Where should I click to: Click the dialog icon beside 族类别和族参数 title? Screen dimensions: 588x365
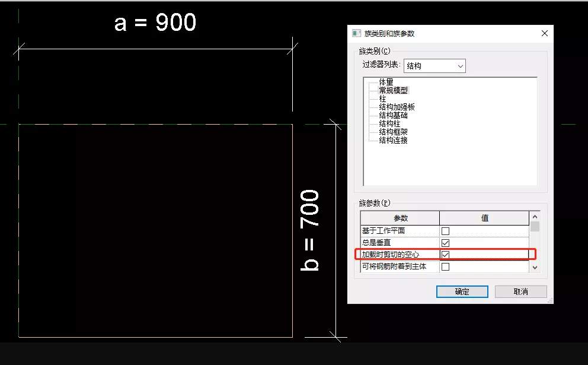[356, 34]
